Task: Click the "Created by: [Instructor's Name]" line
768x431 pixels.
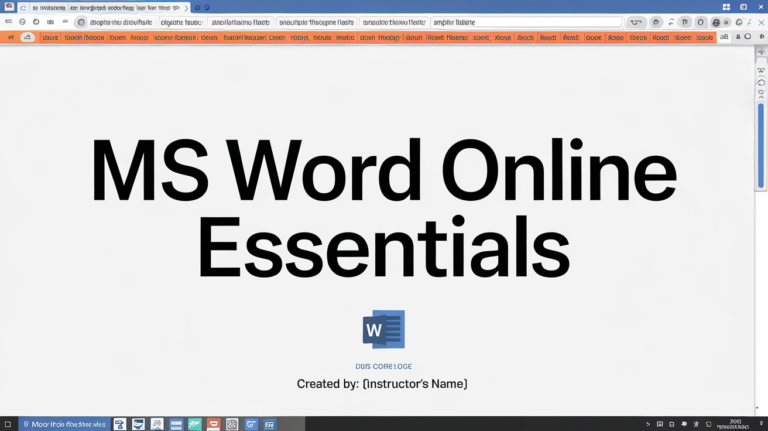Action: pyautogui.click(x=382, y=383)
